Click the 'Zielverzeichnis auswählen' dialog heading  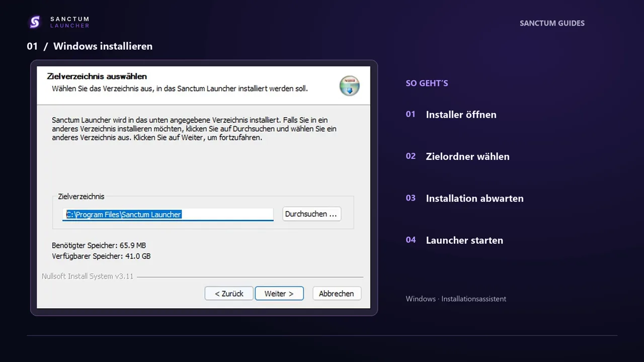click(x=97, y=76)
